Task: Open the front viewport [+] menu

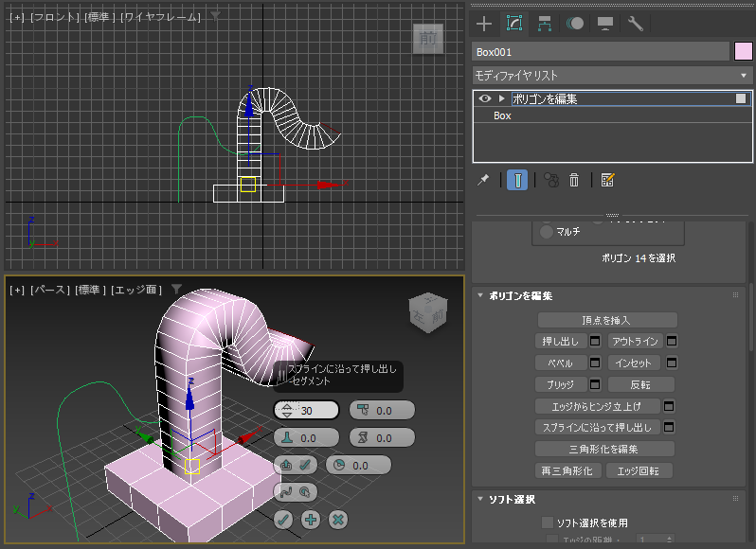Action: (17, 17)
